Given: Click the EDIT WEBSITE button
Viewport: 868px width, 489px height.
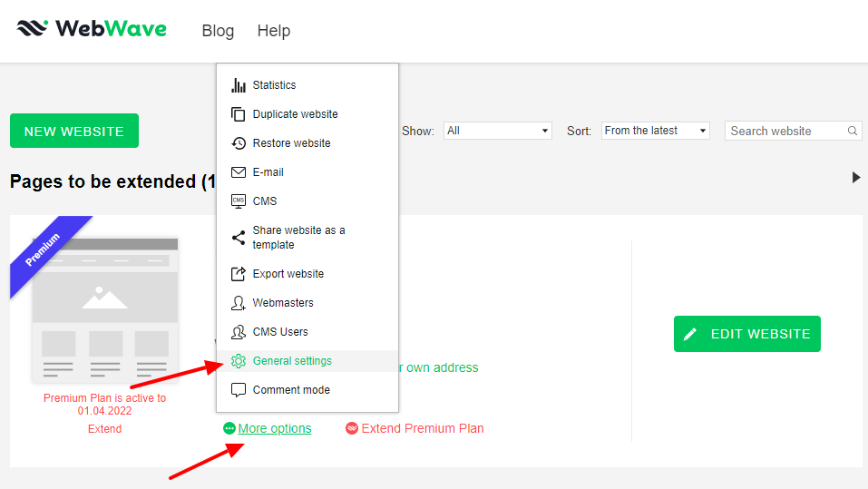Looking at the screenshot, I should click(x=746, y=334).
